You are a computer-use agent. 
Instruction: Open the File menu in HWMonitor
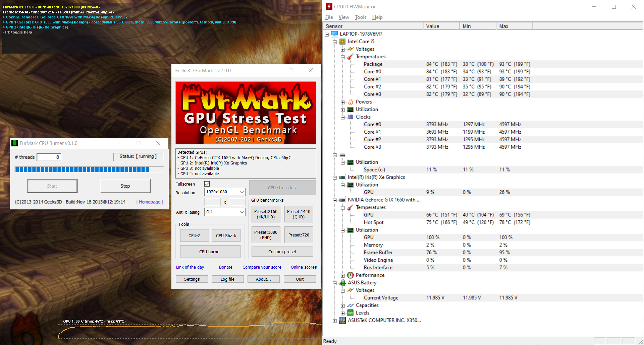click(x=329, y=17)
